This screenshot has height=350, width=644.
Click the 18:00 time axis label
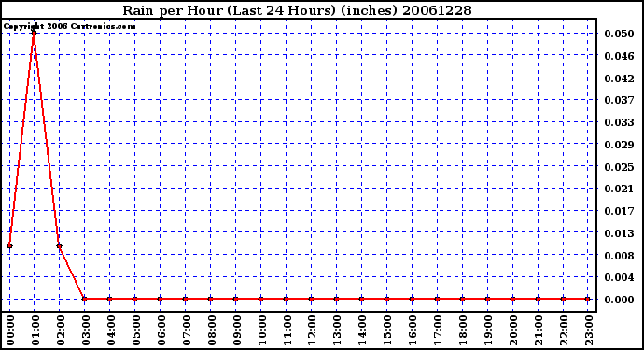(463, 330)
